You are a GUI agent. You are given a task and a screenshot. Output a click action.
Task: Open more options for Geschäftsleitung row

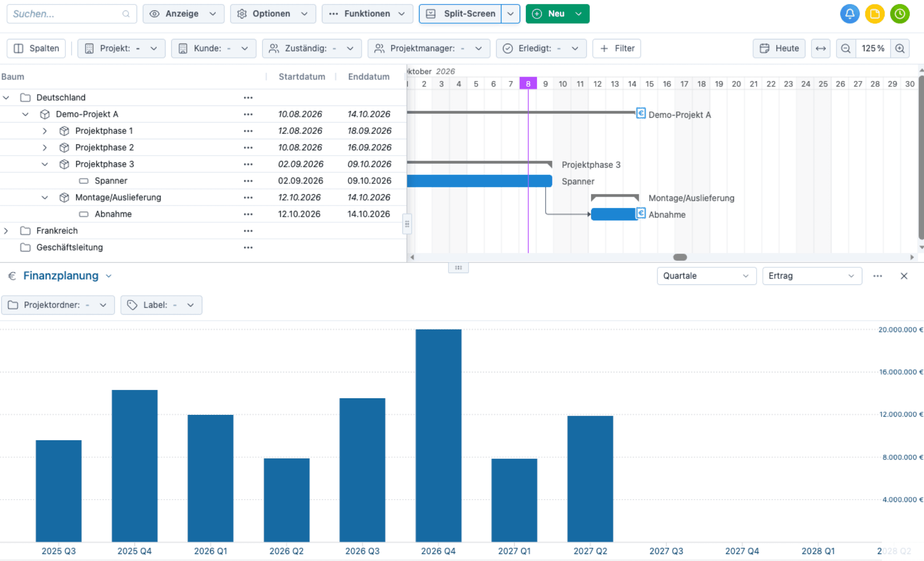point(248,247)
